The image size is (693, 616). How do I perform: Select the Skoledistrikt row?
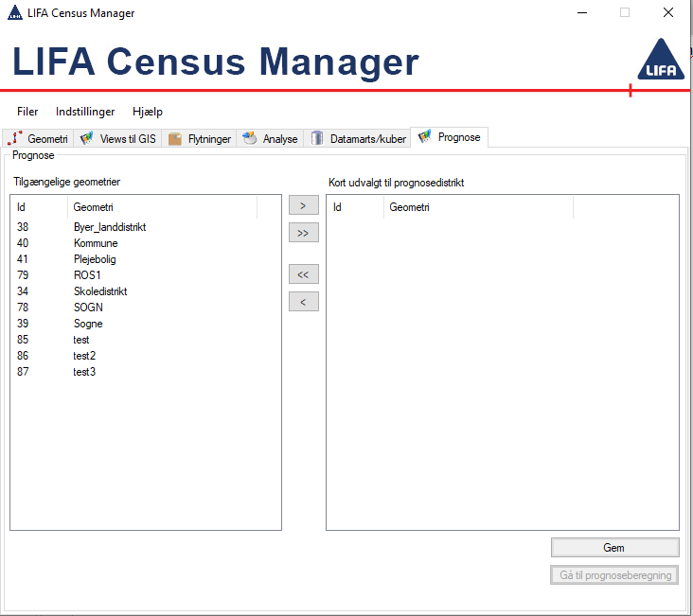[x=146, y=291]
